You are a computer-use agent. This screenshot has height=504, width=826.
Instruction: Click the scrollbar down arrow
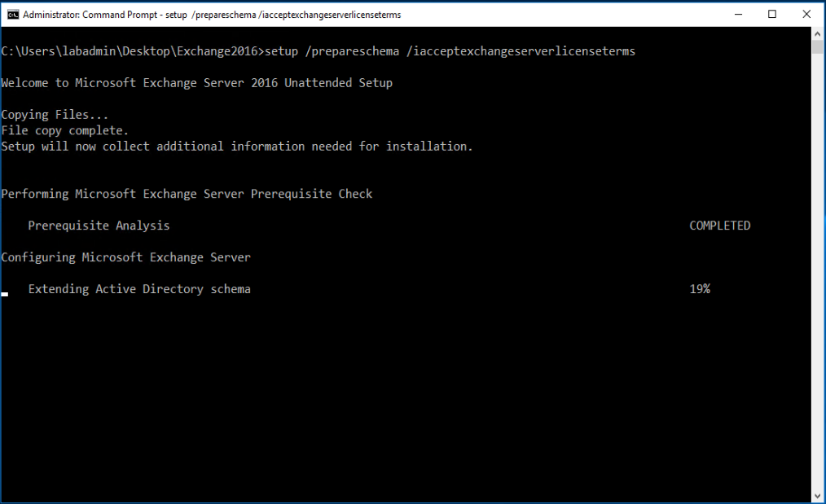coord(818,495)
